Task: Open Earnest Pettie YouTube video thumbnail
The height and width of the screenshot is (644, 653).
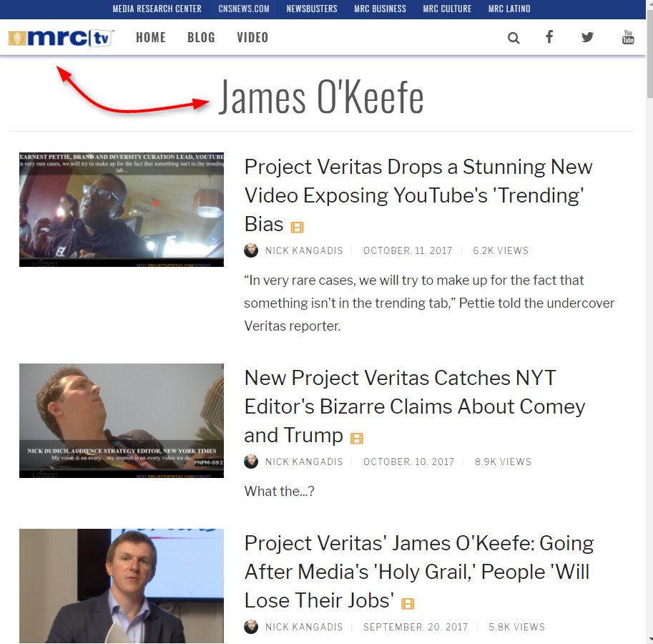Action: click(x=122, y=210)
